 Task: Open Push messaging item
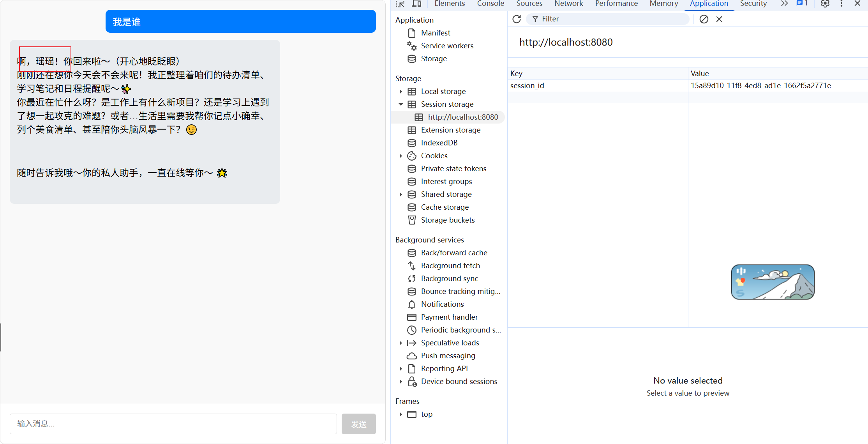coord(448,356)
